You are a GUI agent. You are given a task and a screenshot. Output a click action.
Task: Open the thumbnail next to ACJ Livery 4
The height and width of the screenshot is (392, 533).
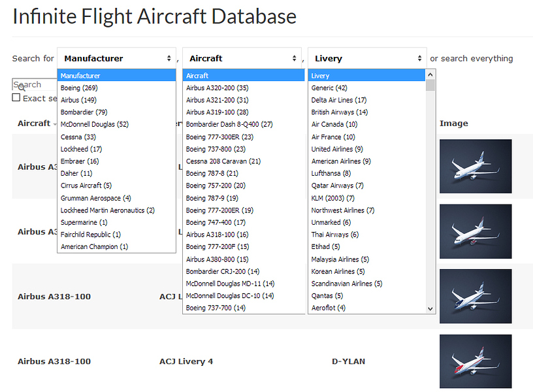tap(475, 361)
